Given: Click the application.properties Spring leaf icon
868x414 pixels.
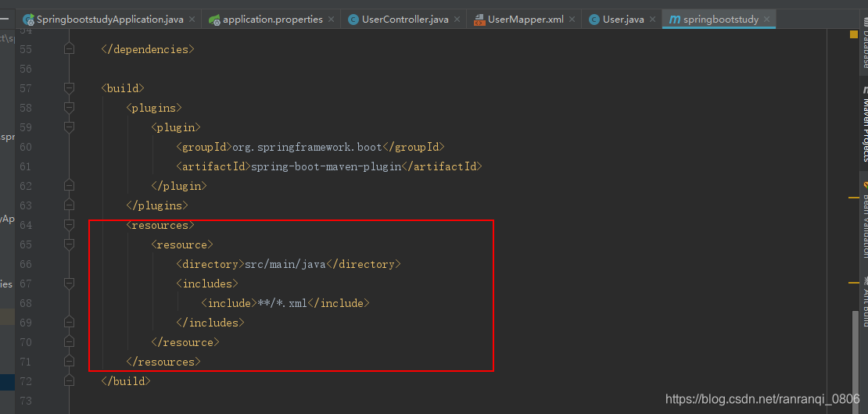Looking at the screenshot, I should [x=215, y=20].
